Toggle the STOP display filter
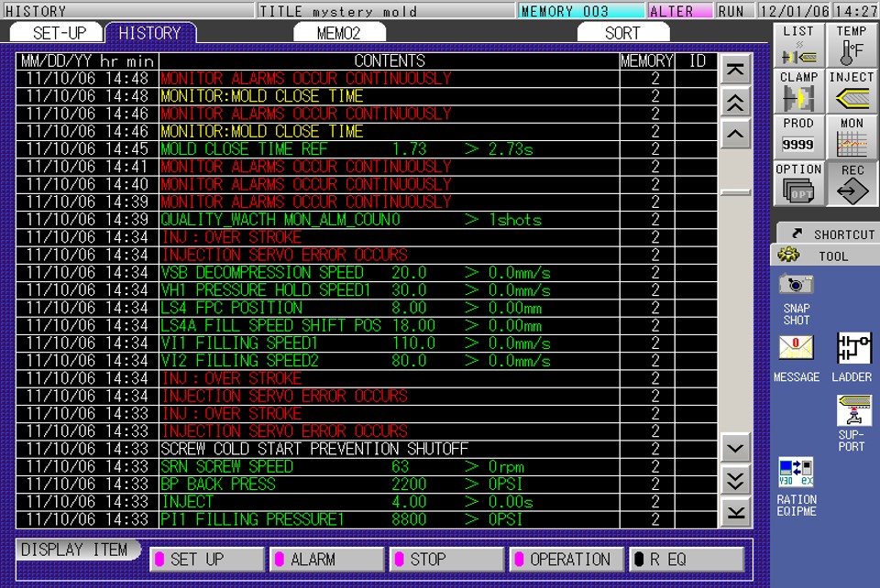Viewport: 880px width, 588px height. (x=445, y=559)
